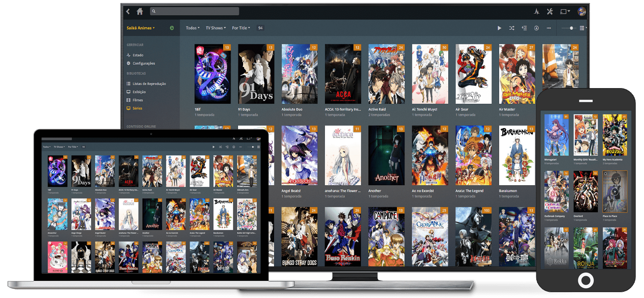The width and height of the screenshot is (644, 298).
Task: Open Listas de Reprodução in sidebar
Action: [149, 84]
